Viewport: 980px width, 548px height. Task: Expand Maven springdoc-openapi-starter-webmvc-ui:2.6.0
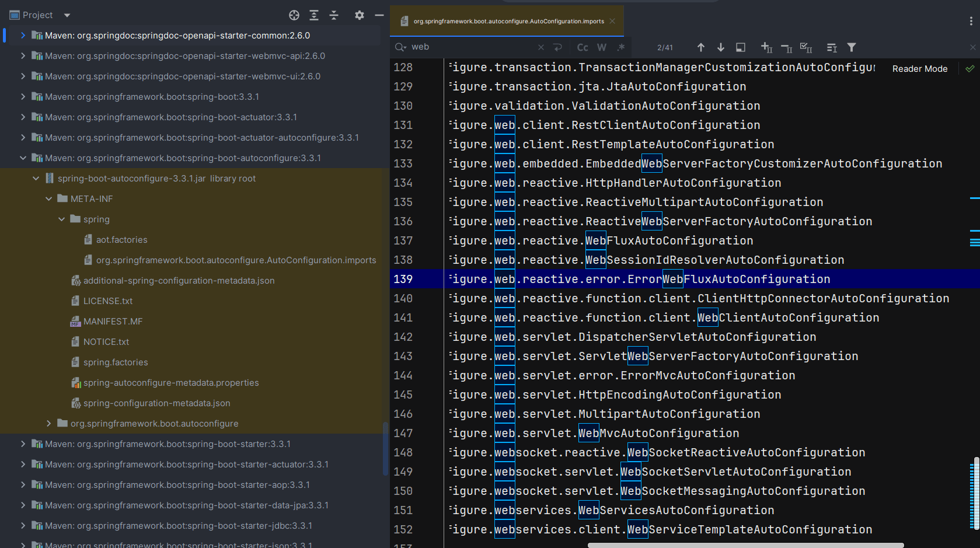(23, 76)
